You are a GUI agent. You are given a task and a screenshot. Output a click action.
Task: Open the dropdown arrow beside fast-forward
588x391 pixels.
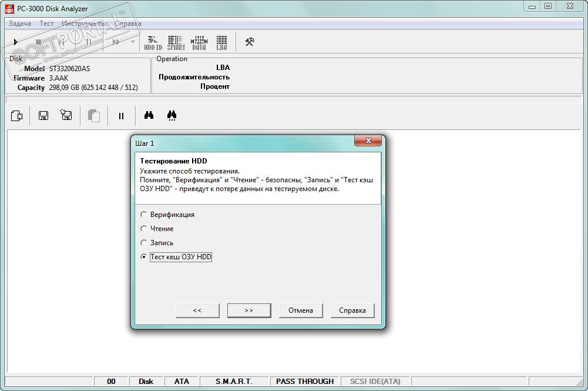point(133,42)
